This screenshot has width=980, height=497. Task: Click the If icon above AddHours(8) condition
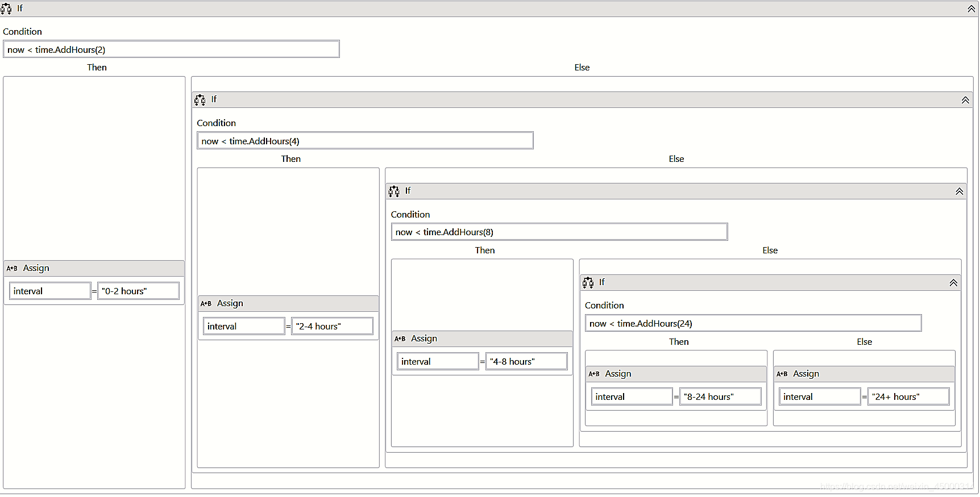pos(394,191)
